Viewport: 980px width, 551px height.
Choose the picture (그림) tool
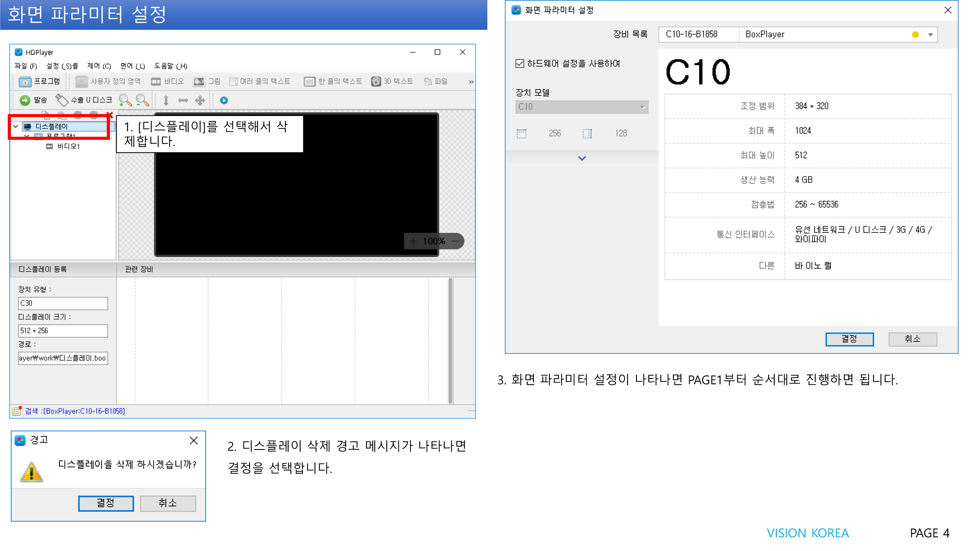coord(207,81)
